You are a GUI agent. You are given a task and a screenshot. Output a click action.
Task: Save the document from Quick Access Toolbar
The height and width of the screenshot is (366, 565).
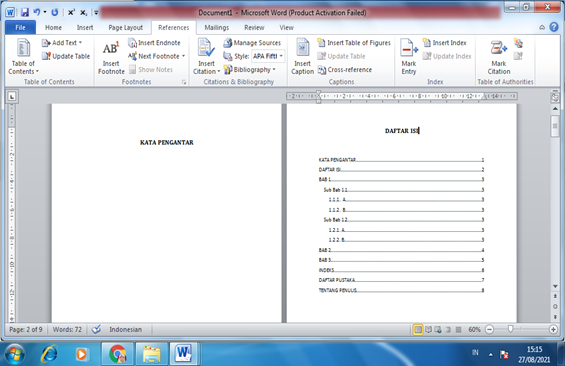pyautogui.click(x=25, y=12)
